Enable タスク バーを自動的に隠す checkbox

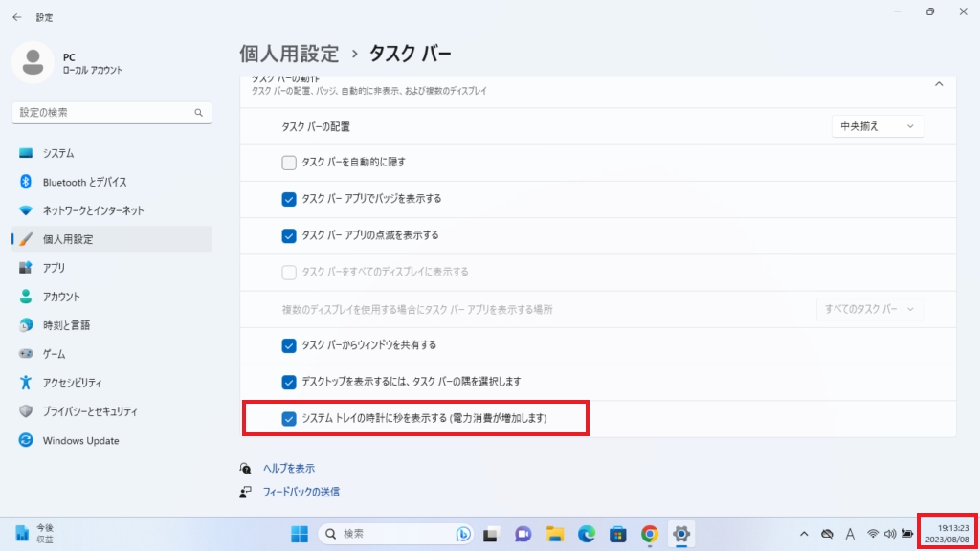289,163
